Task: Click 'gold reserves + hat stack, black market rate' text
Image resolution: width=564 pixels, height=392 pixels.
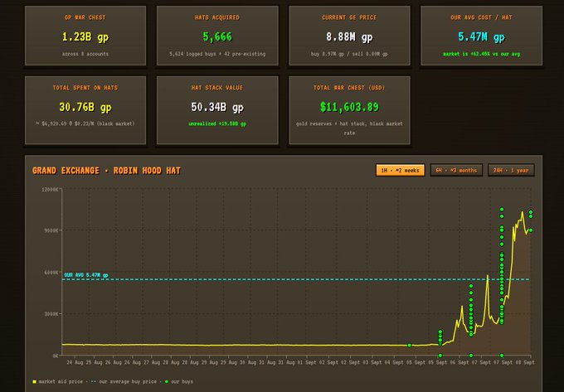Action: coord(349,128)
